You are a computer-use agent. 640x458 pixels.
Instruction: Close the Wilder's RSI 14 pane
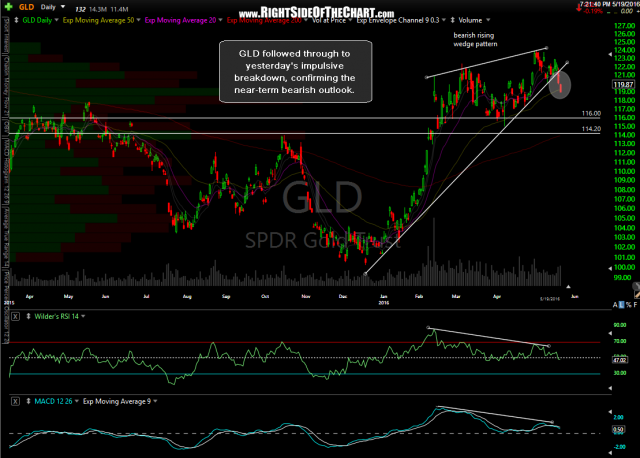(x=15, y=316)
